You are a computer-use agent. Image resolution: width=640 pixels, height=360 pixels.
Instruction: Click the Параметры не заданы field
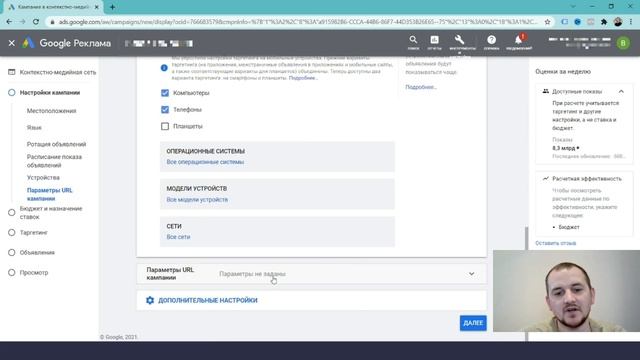pos(252,274)
